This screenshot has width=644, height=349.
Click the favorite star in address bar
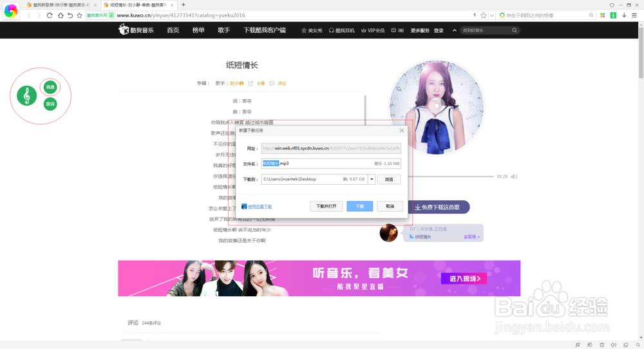coord(484,15)
